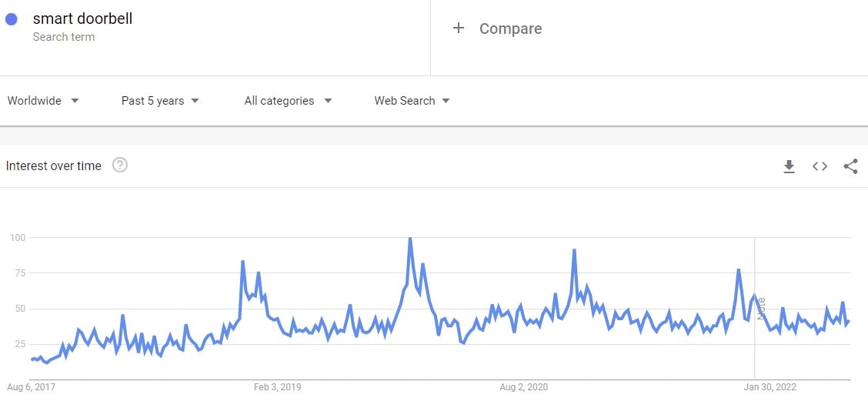Click the highest peak at 100
The width and height of the screenshot is (868, 408).
pyautogui.click(x=409, y=239)
